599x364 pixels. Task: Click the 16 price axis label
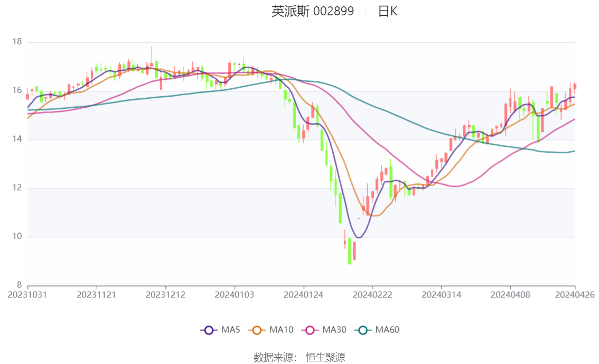[17, 90]
